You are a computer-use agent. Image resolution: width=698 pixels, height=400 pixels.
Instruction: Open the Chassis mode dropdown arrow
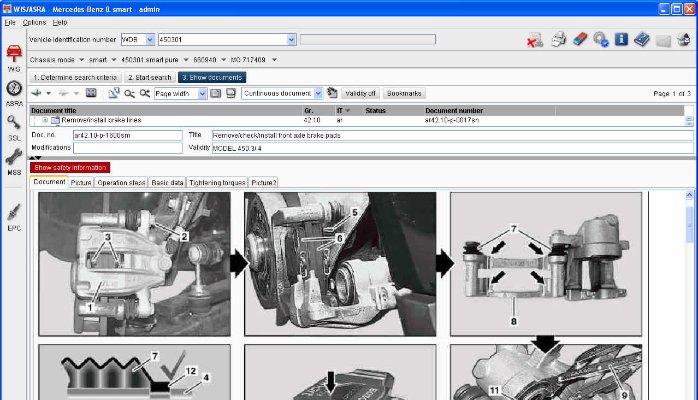(x=81, y=60)
